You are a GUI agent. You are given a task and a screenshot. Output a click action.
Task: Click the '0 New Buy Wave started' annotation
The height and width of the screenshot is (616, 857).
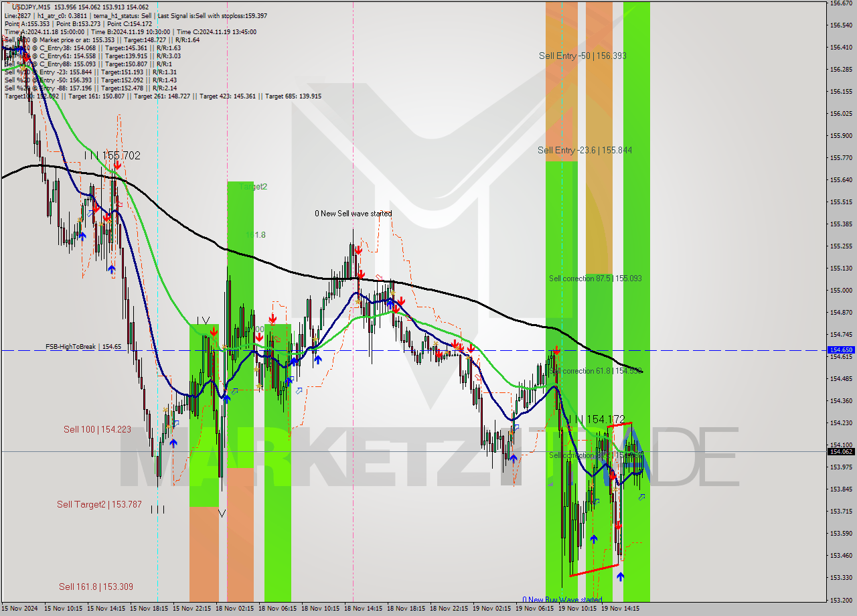tap(562, 599)
